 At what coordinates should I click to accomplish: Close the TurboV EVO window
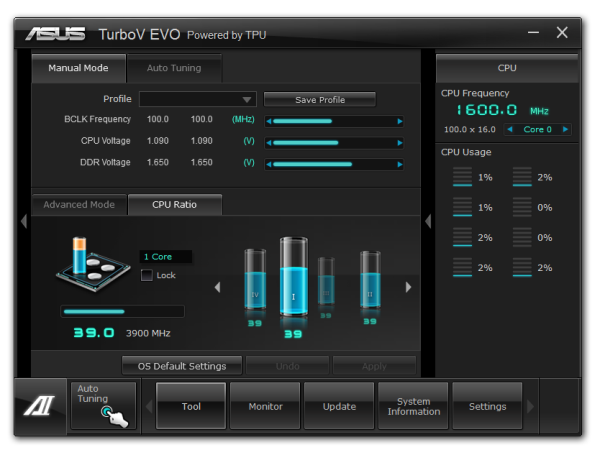pyautogui.click(x=562, y=33)
